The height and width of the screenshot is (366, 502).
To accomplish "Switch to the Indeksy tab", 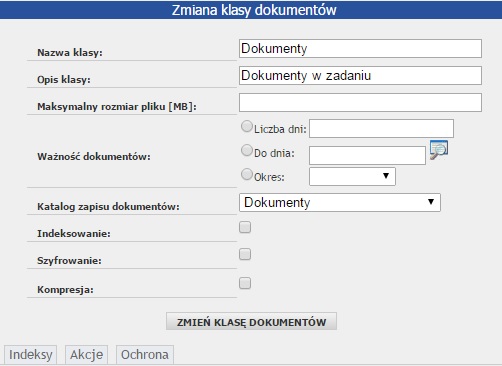I will coord(30,355).
